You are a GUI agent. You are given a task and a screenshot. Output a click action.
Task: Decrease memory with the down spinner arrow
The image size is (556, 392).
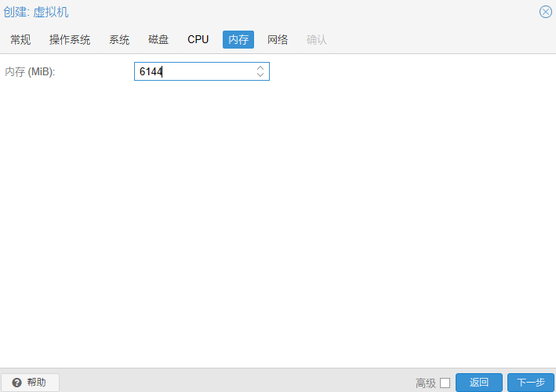pos(260,75)
